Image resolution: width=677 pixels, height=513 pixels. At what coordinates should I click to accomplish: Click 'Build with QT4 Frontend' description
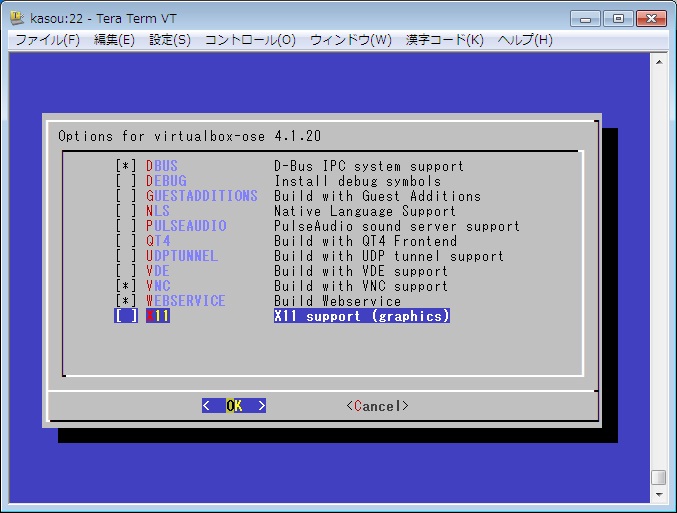coord(366,241)
